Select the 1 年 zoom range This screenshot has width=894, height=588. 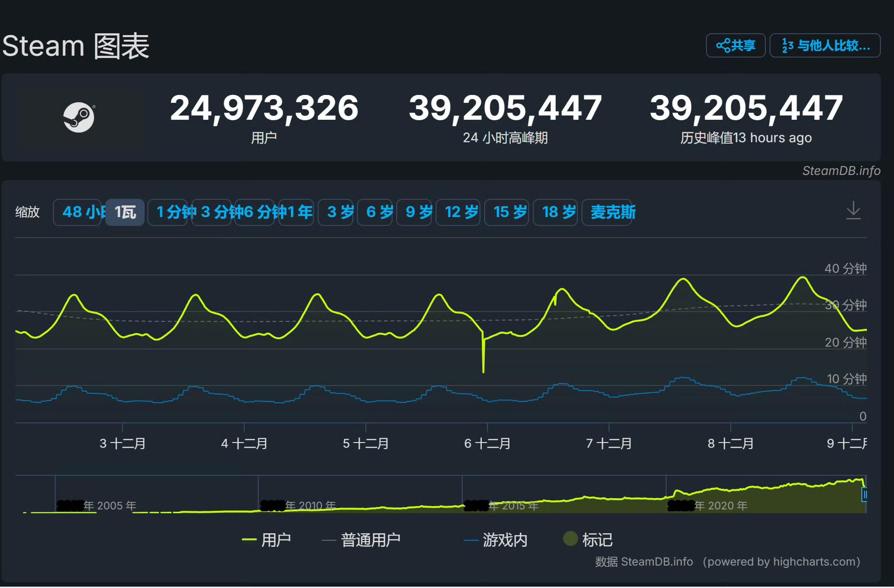(297, 212)
